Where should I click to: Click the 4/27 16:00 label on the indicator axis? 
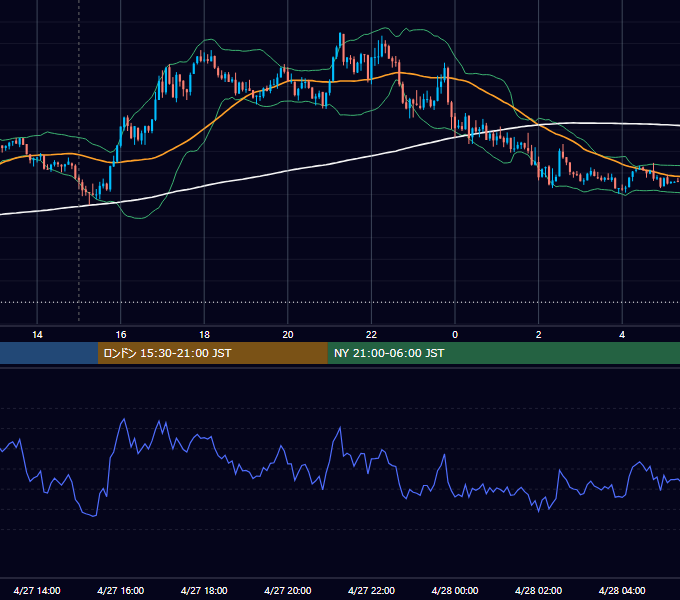coord(121,590)
